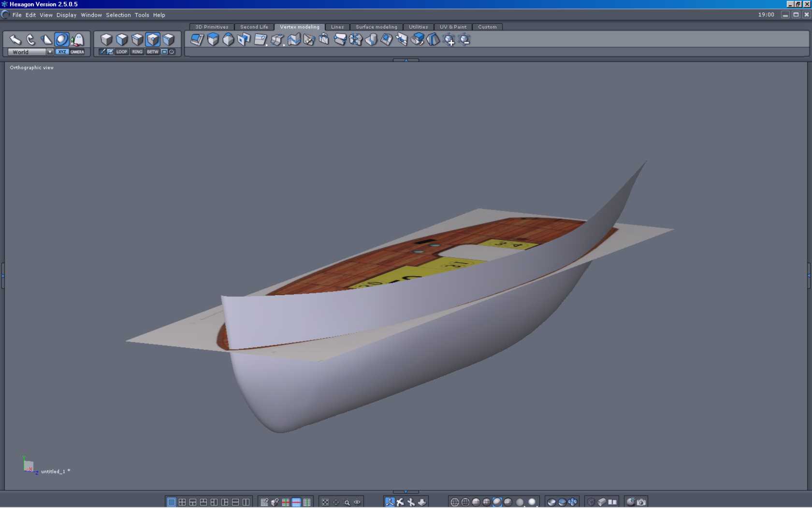The image size is (812, 508).
Task: Click the 19:00 clock display
Action: (766, 15)
